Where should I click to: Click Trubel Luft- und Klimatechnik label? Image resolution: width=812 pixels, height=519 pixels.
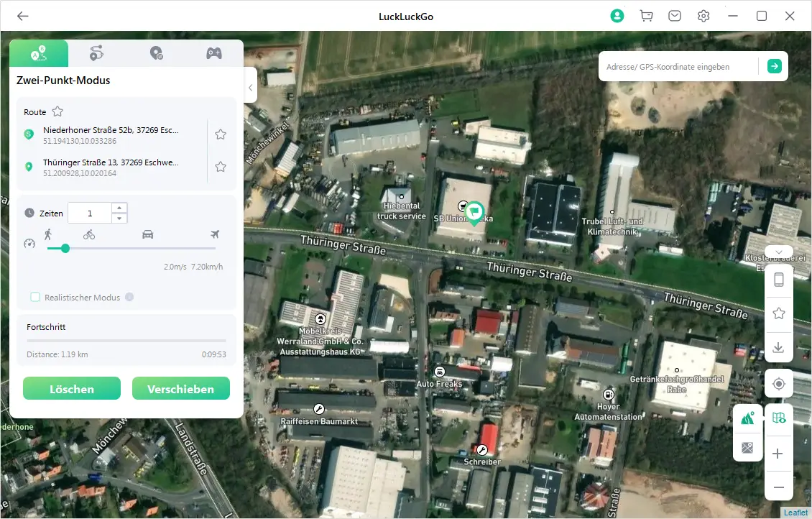point(612,226)
